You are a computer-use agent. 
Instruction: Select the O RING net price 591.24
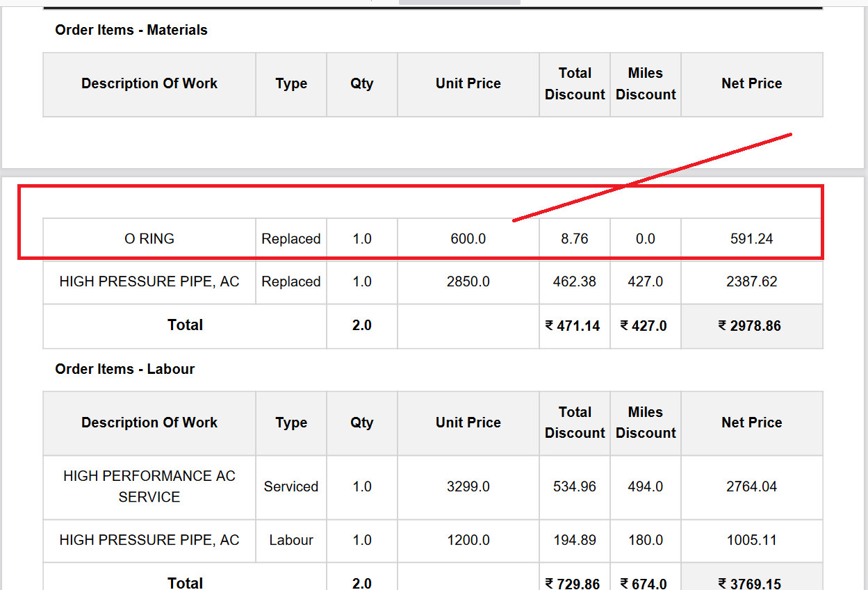751,239
